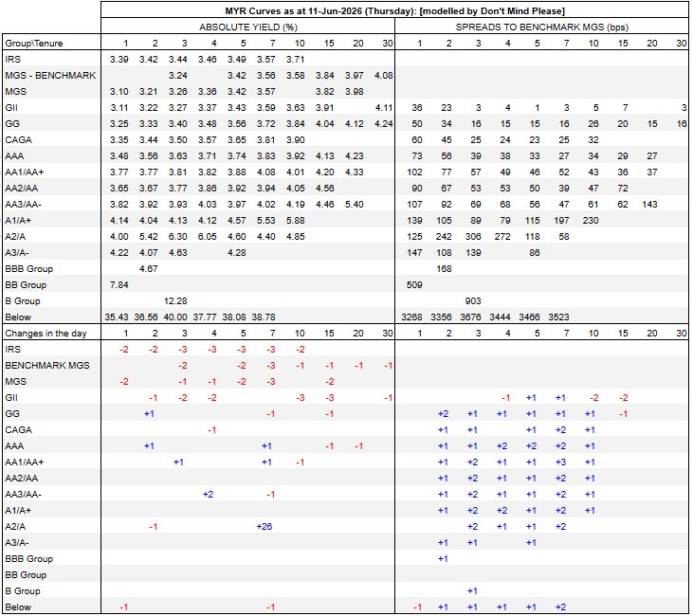The image size is (693, 616).
Task: Select the MGS - BENCHMARK row label
Action: pos(50,76)
